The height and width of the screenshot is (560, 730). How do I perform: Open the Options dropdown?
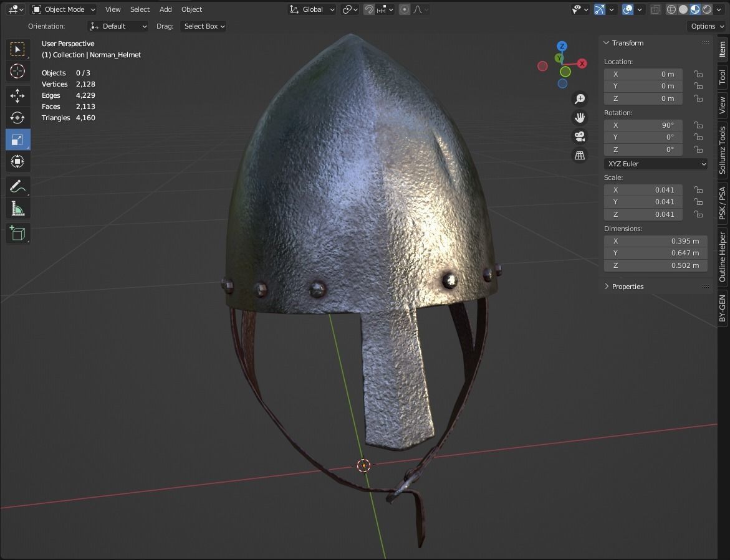[707, 26]
